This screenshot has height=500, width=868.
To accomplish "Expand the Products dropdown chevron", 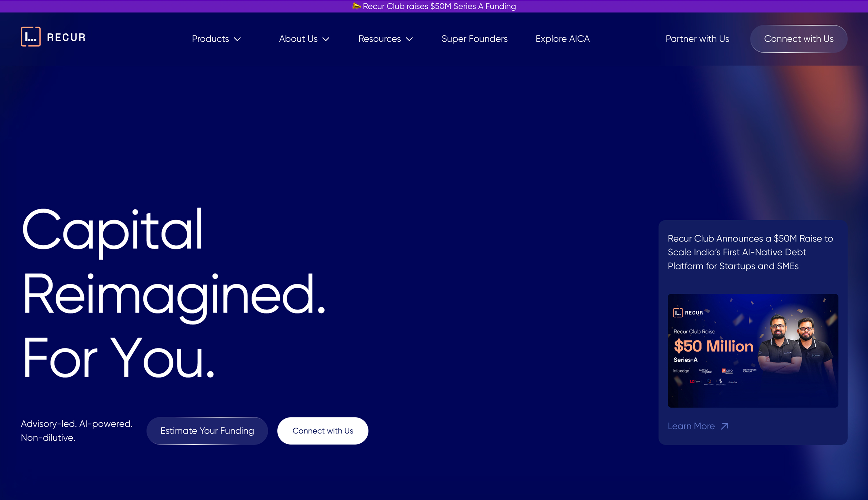I will click(x=237, y=39).
